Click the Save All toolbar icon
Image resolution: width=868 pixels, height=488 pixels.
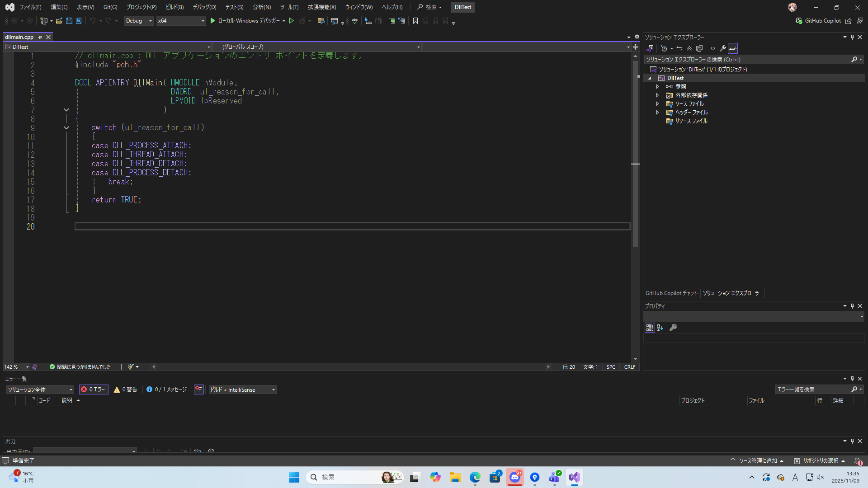79,21
